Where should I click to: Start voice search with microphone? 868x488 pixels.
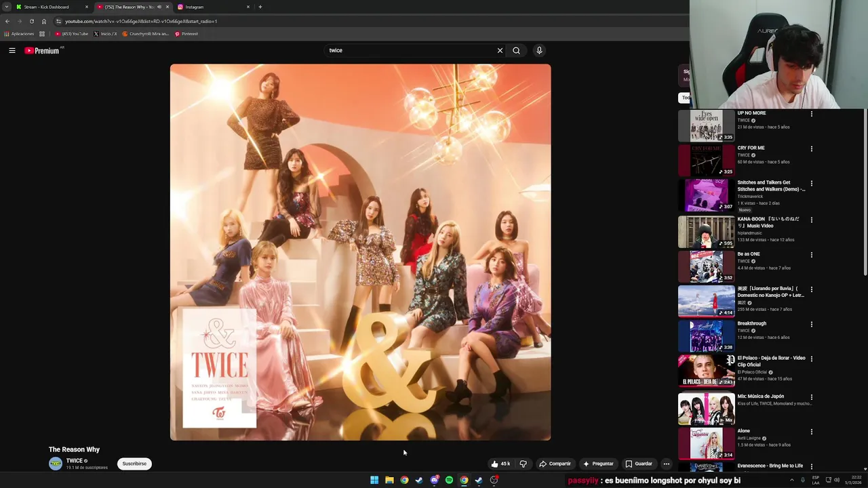(539, 50)
